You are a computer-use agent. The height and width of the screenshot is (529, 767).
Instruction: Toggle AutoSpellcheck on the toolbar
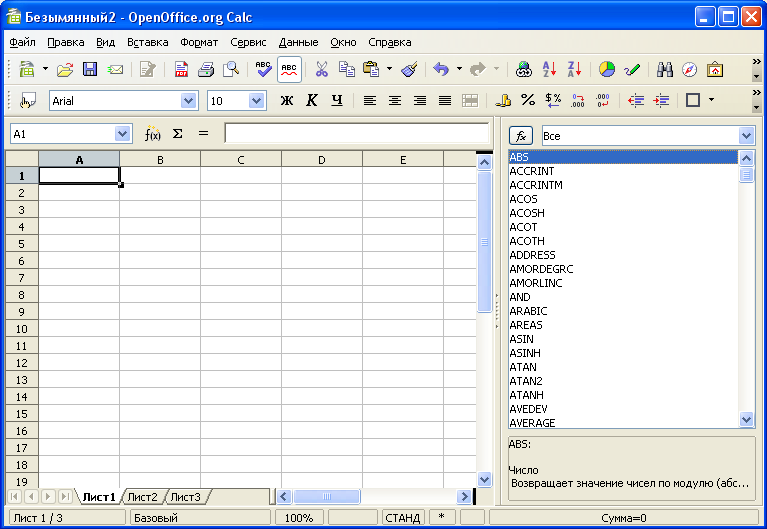289,70
